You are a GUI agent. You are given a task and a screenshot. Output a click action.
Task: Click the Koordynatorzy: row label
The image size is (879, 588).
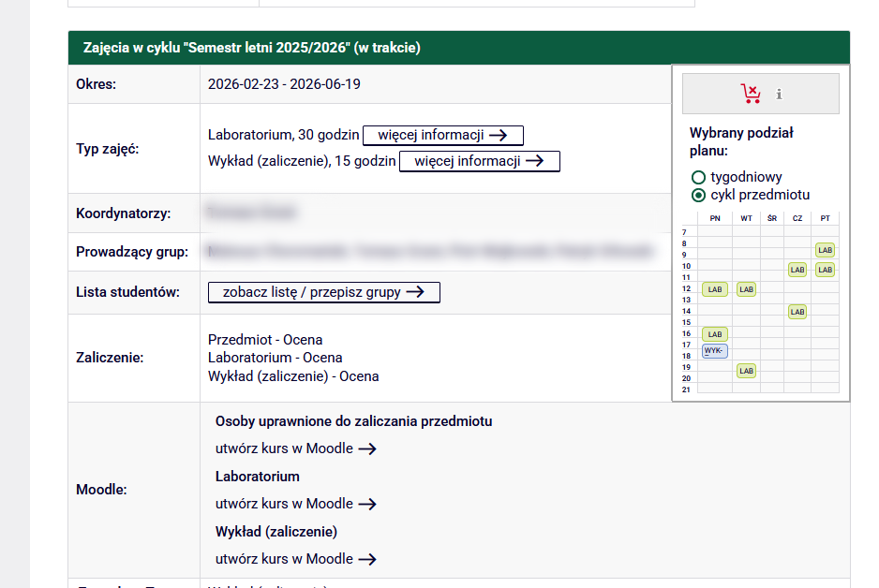pos(124,213)
